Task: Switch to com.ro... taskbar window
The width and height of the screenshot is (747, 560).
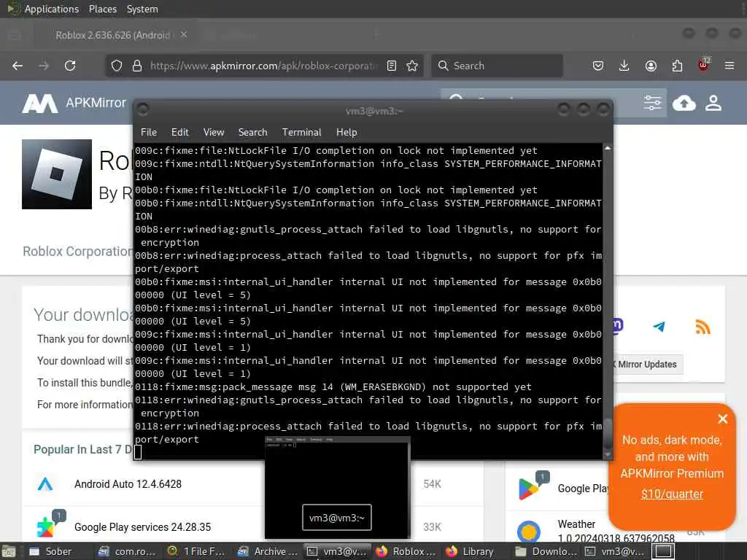Action: coord(127,551)
